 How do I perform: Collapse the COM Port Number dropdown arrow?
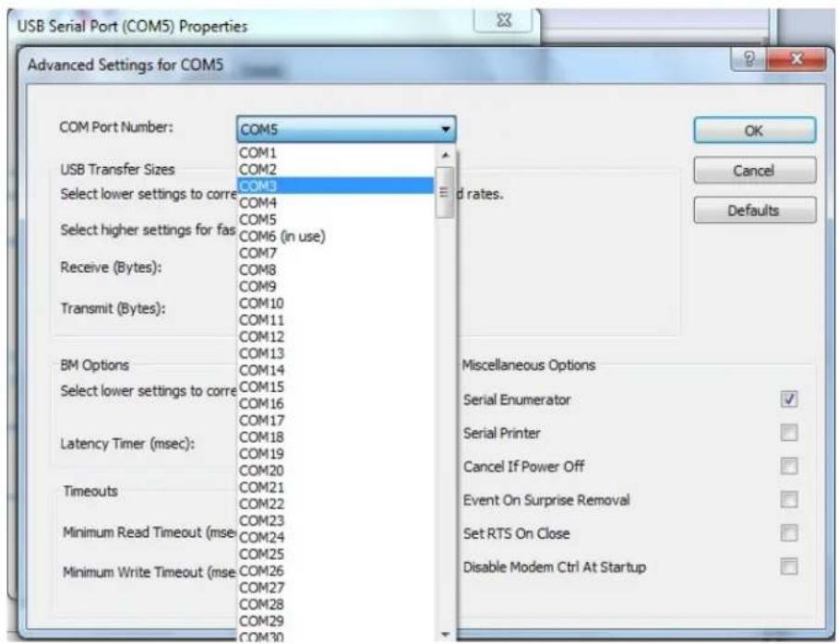coord(446,131)
